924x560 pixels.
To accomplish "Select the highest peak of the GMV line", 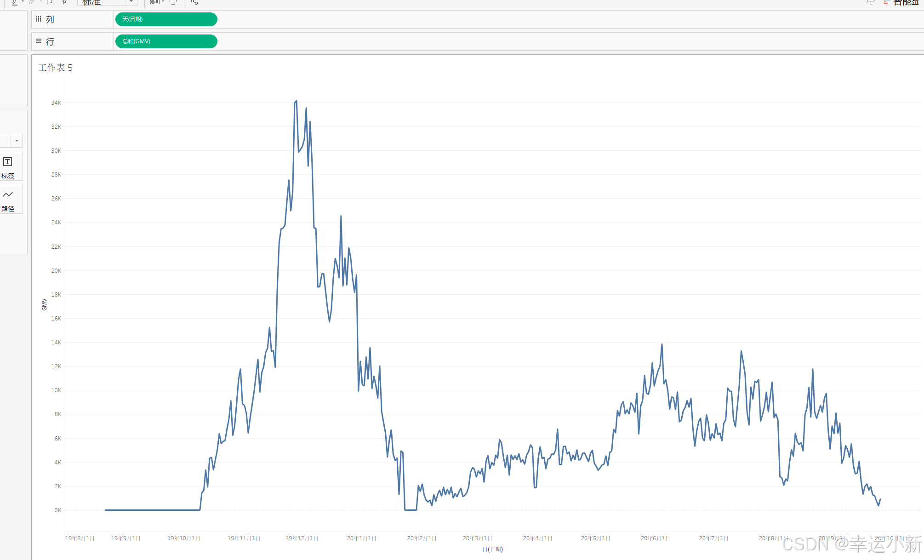I will click(x=296, y=101).
